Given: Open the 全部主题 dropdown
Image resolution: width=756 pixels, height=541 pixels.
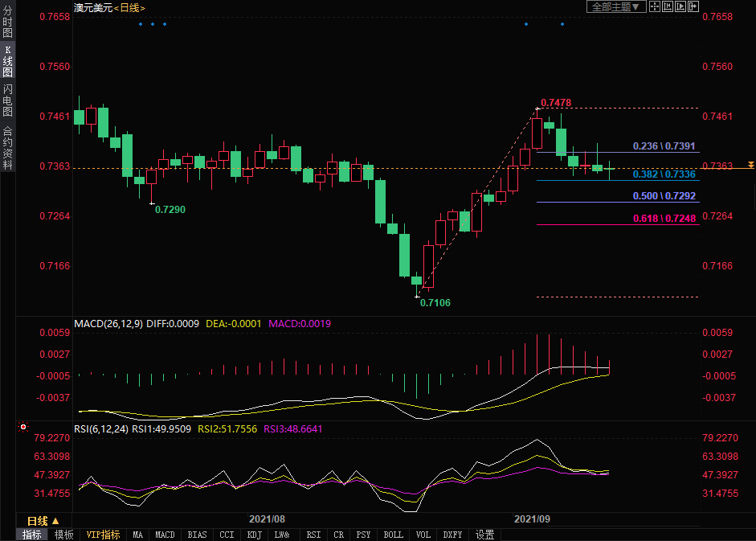Looking at the screenshot, I should pos(615,6).
